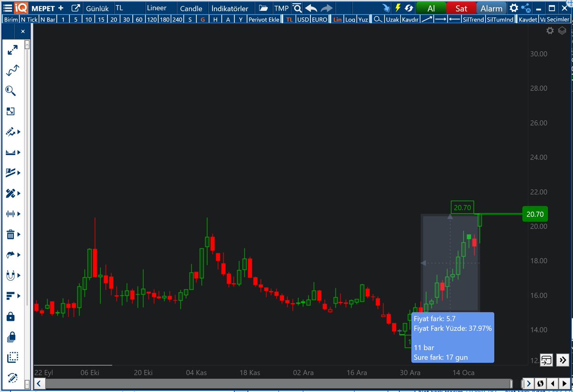573x392 pixels.
Task: Select the G daily period
Action: 203,20
